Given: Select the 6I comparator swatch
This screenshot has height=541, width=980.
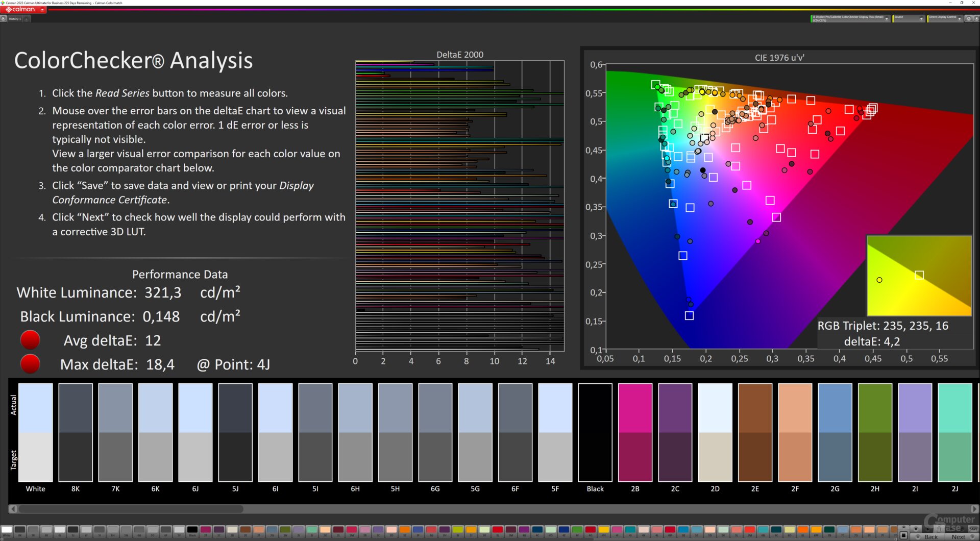Looking at the screenshot, I should point(275,432).
